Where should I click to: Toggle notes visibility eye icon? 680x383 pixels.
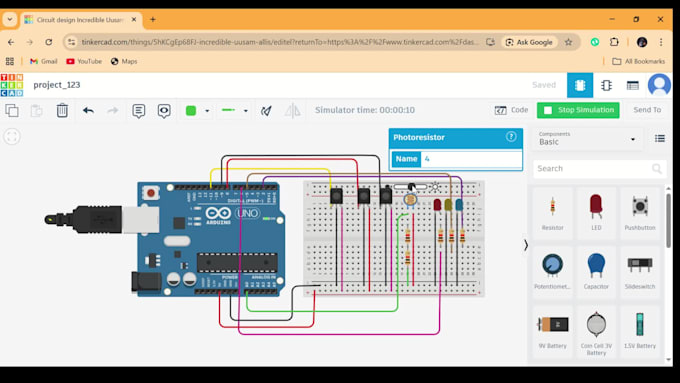click(164, 111)
